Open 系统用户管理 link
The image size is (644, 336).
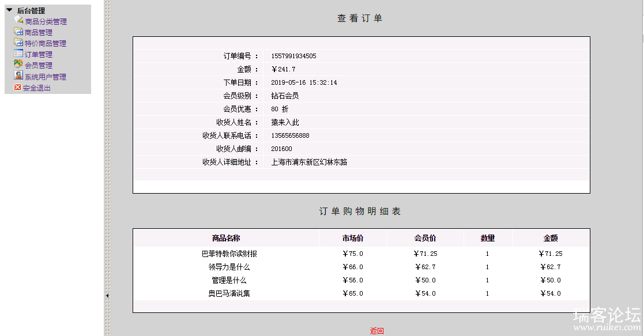coord(45,77)
